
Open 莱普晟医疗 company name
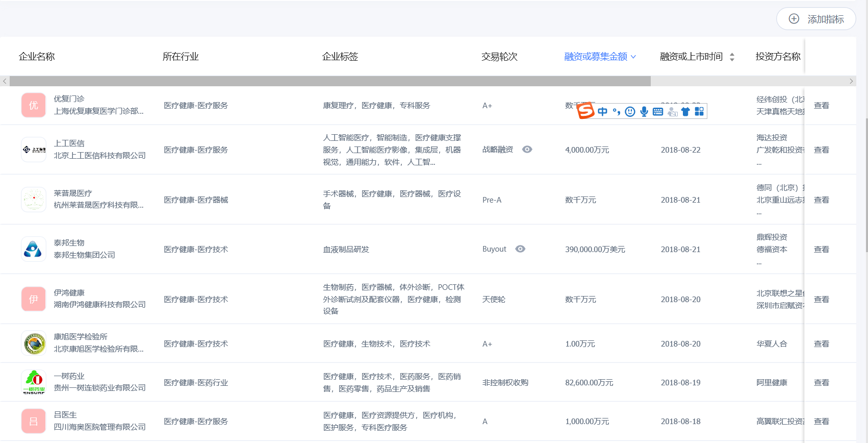pyautogui.click(x=73, y=193)
